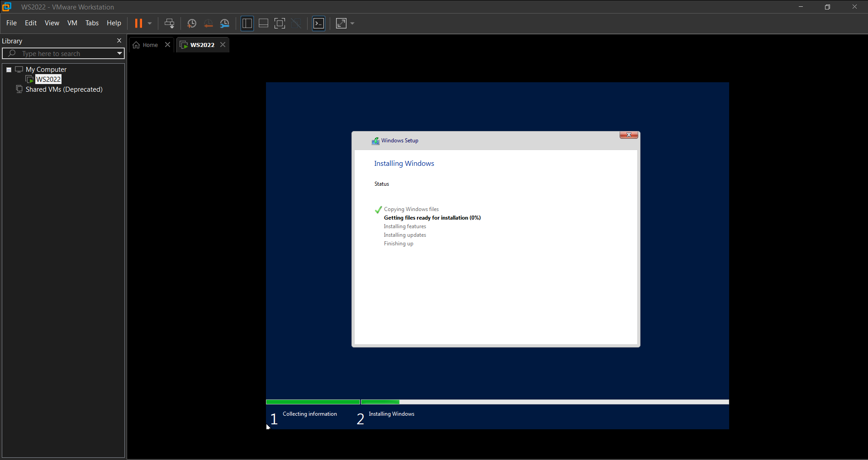Click the Unity mode icon
The width and height of the screenshot is (868, 460).
pos(296,23)
